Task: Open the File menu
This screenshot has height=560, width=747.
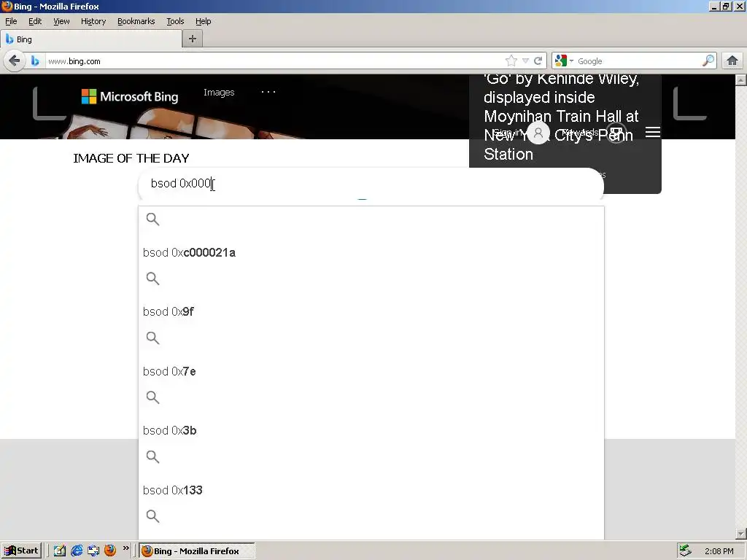Action: (11, 21)
